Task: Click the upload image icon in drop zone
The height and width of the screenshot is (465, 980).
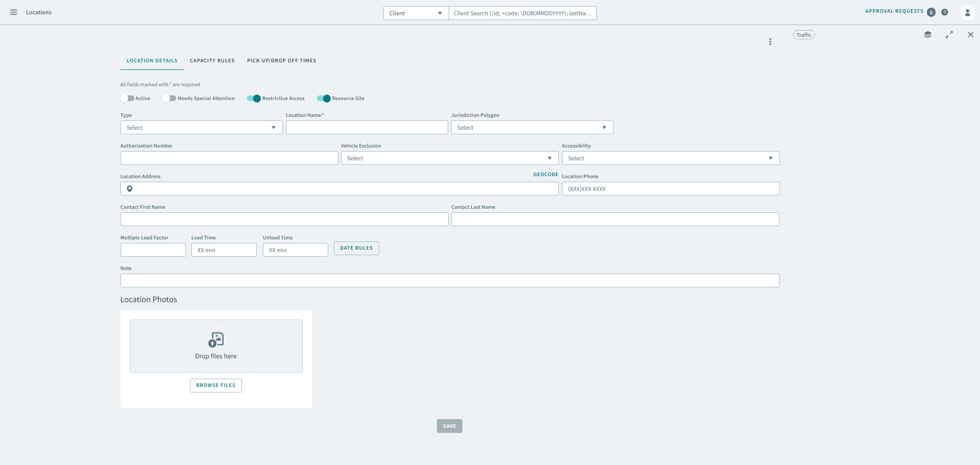Action: 216,339
